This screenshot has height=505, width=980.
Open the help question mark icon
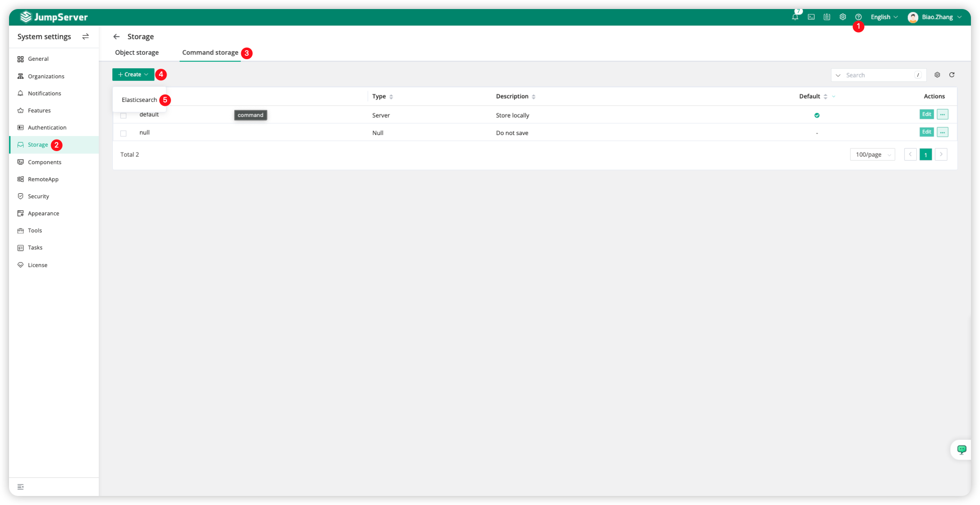pos(859,17)
